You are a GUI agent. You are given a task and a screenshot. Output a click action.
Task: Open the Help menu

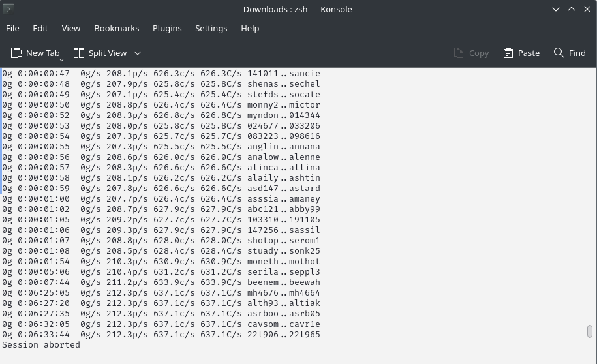(x=250, y=29)
